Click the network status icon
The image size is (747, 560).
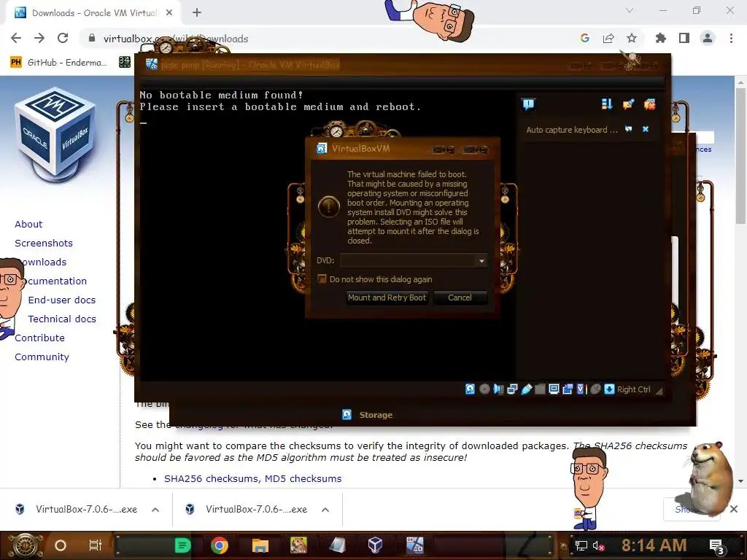[512, 389]
